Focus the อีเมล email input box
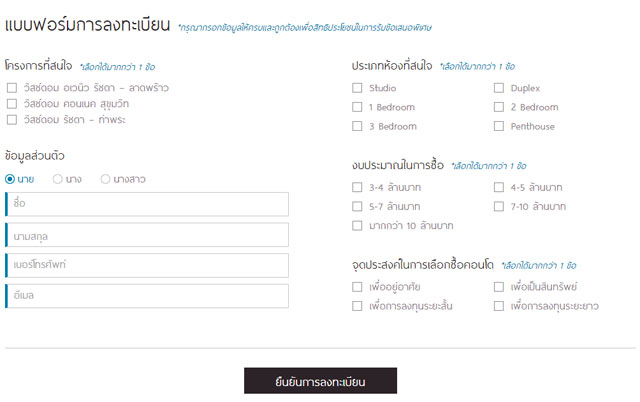 pyautogui.click(x=148, y=295)
